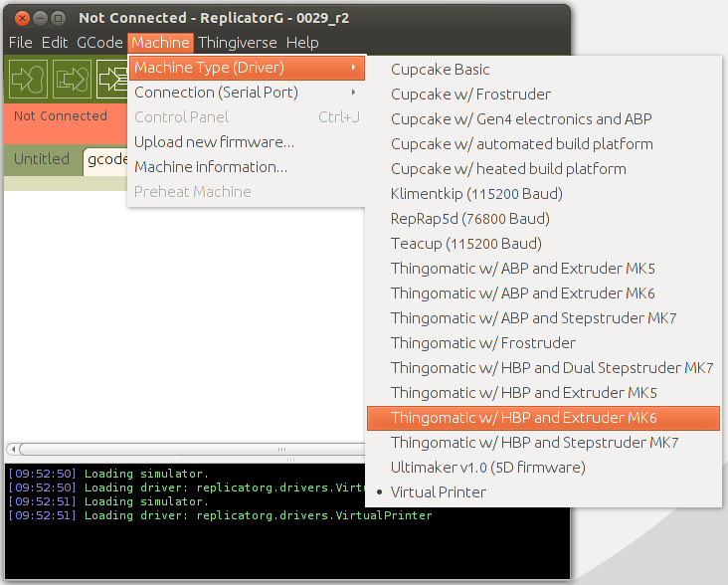This screenshot has width=728, height=585.
Task: Open the GCode menu
Action: click(99, 43)
